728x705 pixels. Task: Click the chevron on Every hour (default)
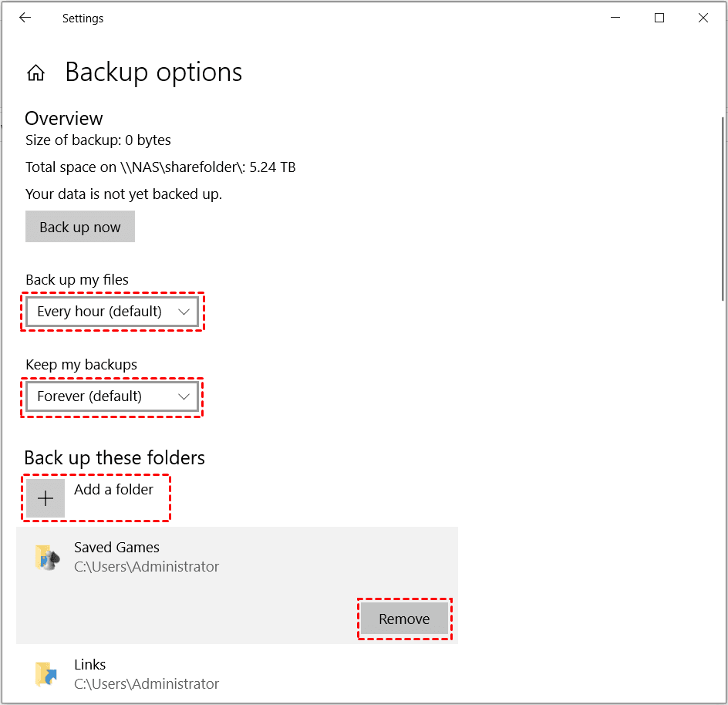(184, 312)
